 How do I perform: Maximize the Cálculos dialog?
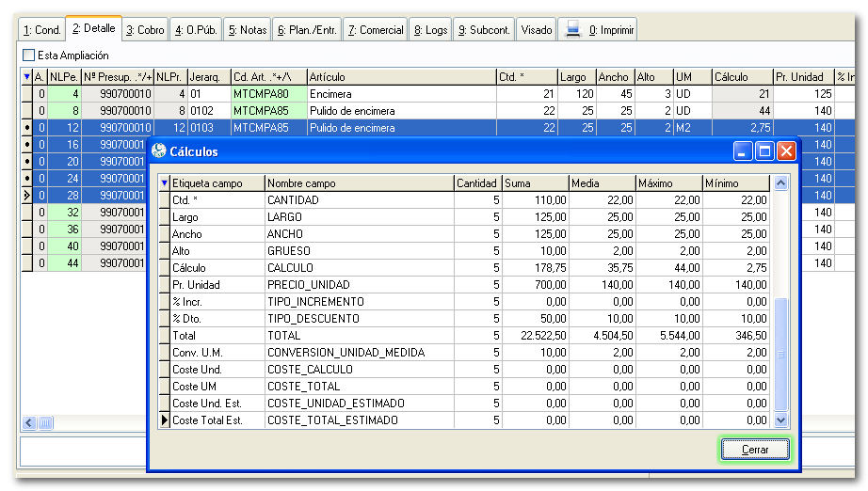point(764,150)
